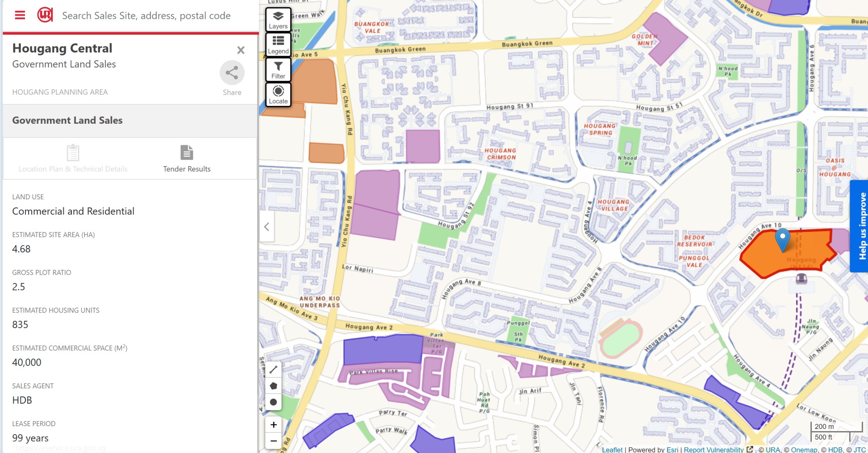Click the blue parcel along Hougang Ave 2
The width and height of the screenshot is (868, 453).
click(383, 350)
